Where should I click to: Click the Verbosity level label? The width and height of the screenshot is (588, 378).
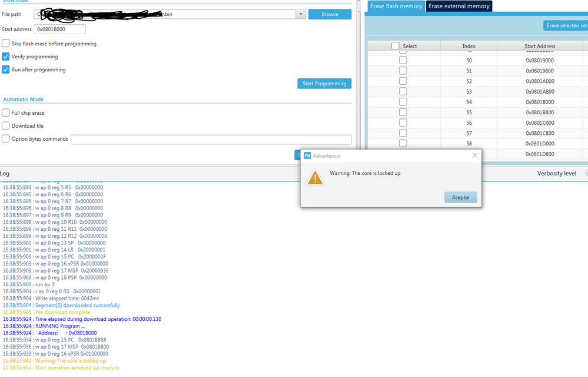556,173
